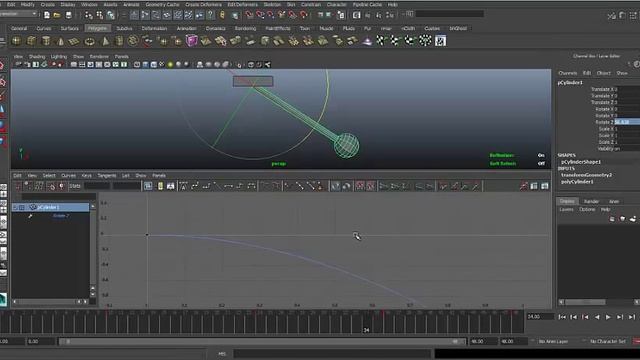Image resolution: width=640 pixels, height=360 pixels.
Task: Click the layer panel horizontal scrollbar
Action: 585,302
